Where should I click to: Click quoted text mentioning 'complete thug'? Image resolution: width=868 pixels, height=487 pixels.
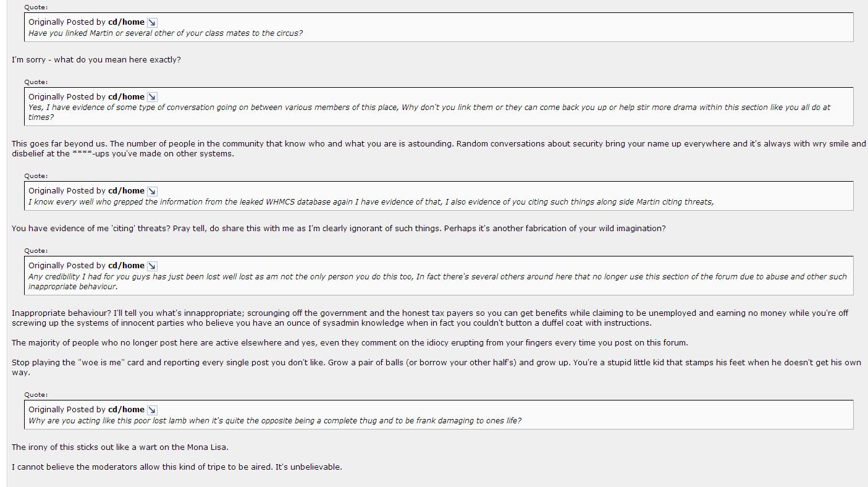[275, 421]
